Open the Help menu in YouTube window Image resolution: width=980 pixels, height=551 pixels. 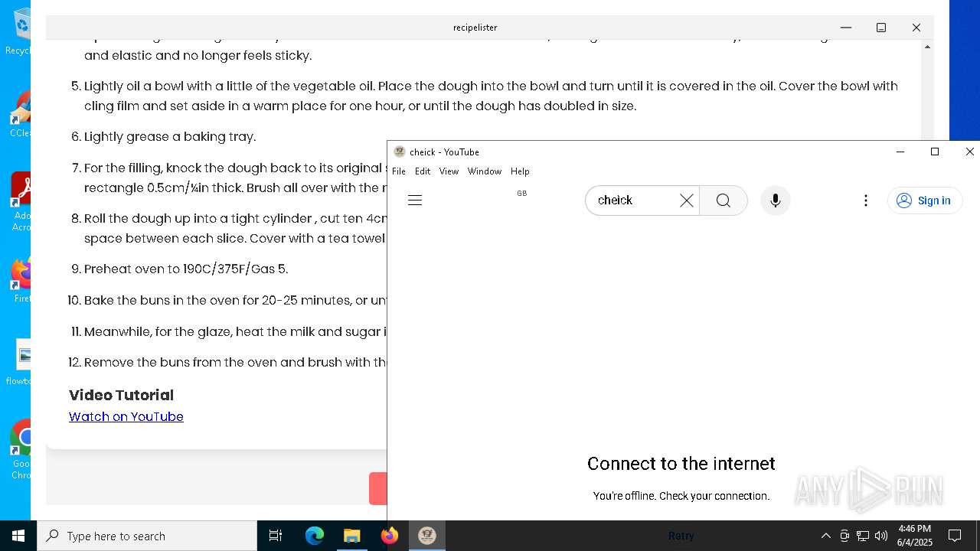[x=520, y=171]
